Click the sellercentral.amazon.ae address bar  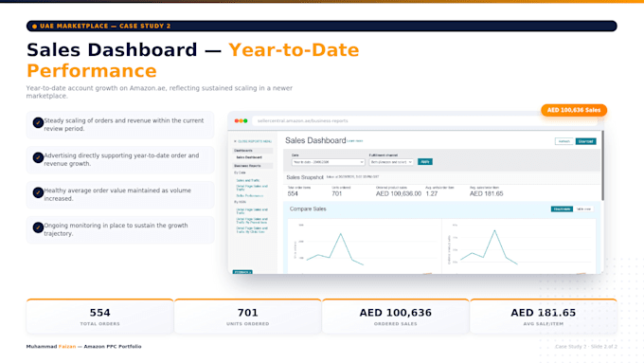click(424, 121)
